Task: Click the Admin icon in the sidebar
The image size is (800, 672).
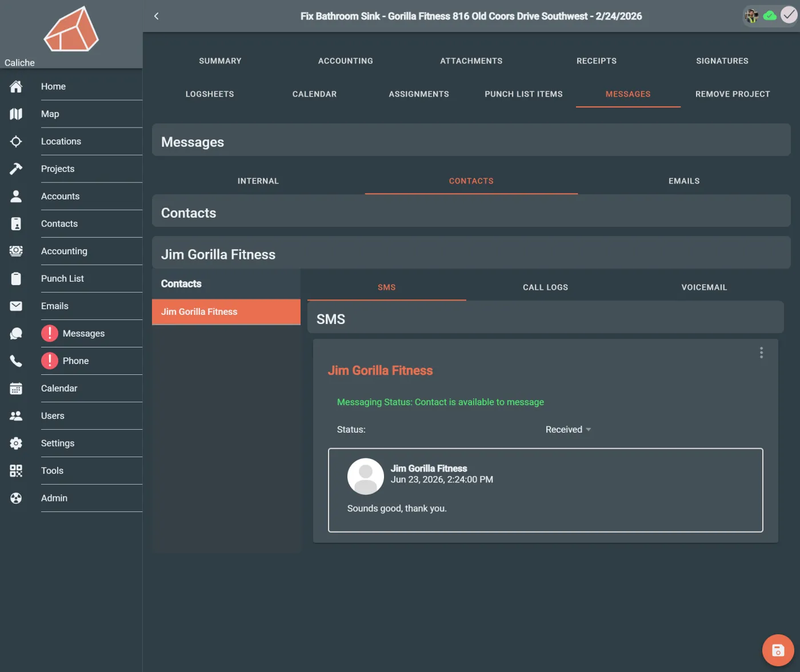Action: [16, 498]
